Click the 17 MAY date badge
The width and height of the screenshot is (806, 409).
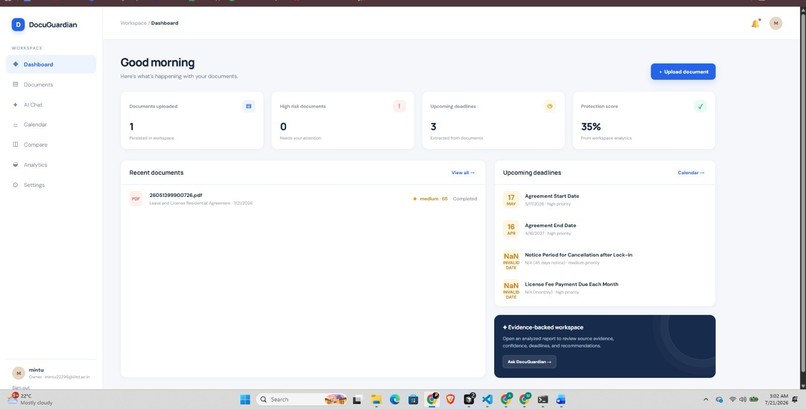coord(511,199)
